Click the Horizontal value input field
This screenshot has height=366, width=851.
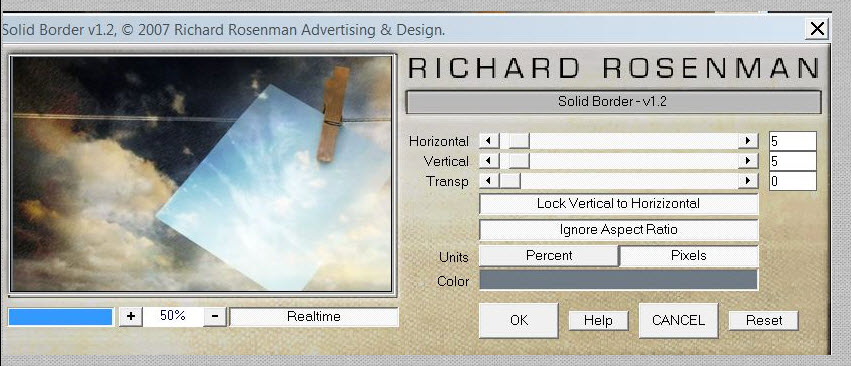[x=792, y=141]
